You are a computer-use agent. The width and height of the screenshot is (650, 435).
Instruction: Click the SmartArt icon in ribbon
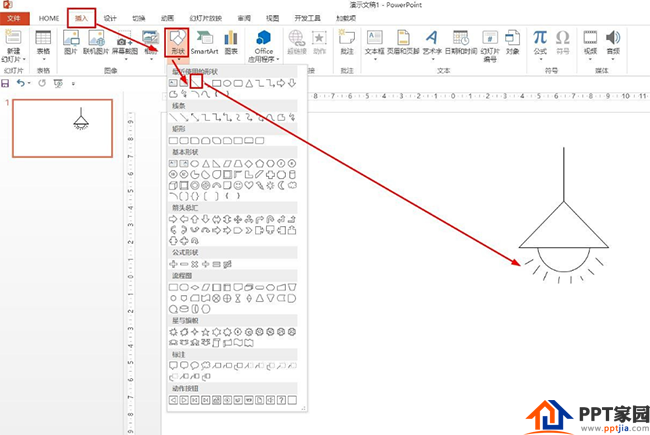(204, 42)
